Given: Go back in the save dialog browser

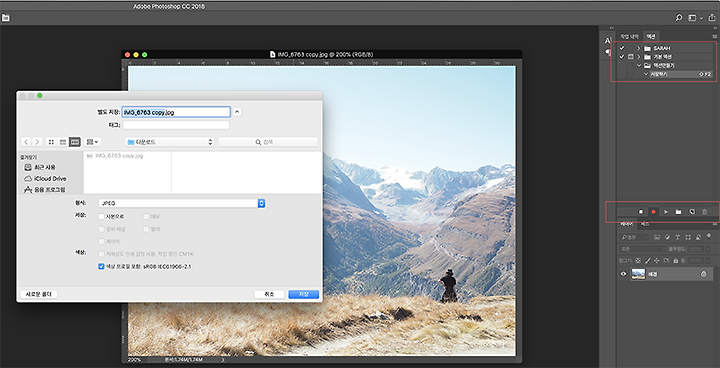Looking at the screenshot, I should (x=26, y=142).
